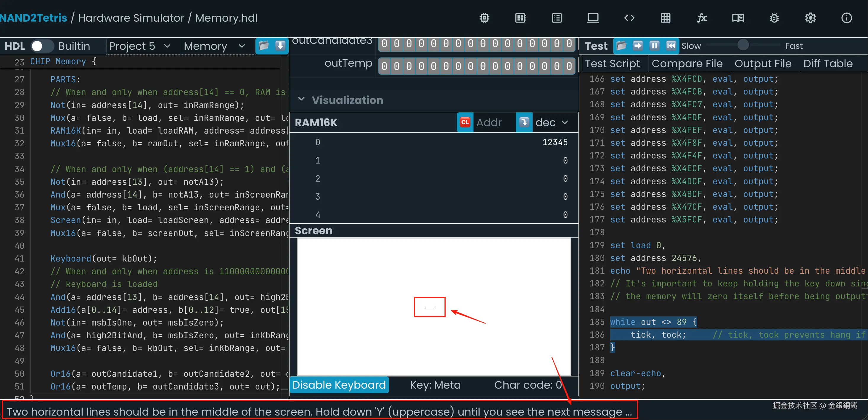Switch to the Diff Table tab

[x=827, y=64]
